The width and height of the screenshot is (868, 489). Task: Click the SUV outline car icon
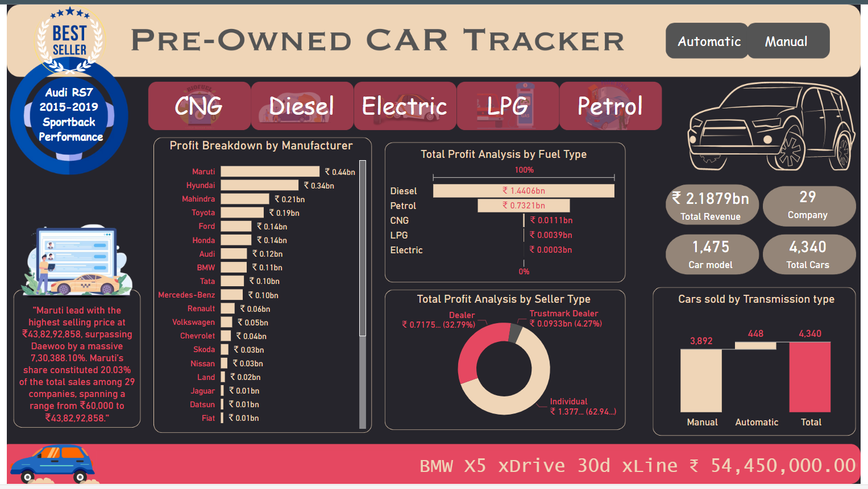(x=771, y=127)
